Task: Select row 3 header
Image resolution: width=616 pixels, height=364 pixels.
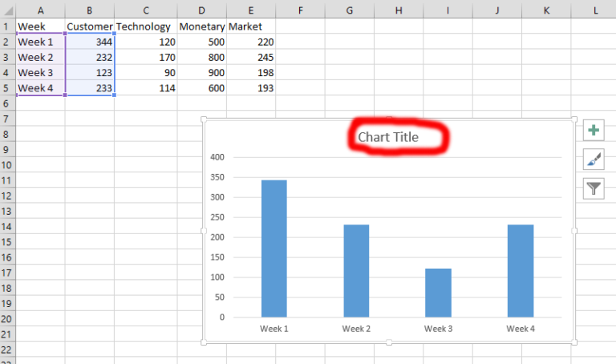Action: coord(7,57)
